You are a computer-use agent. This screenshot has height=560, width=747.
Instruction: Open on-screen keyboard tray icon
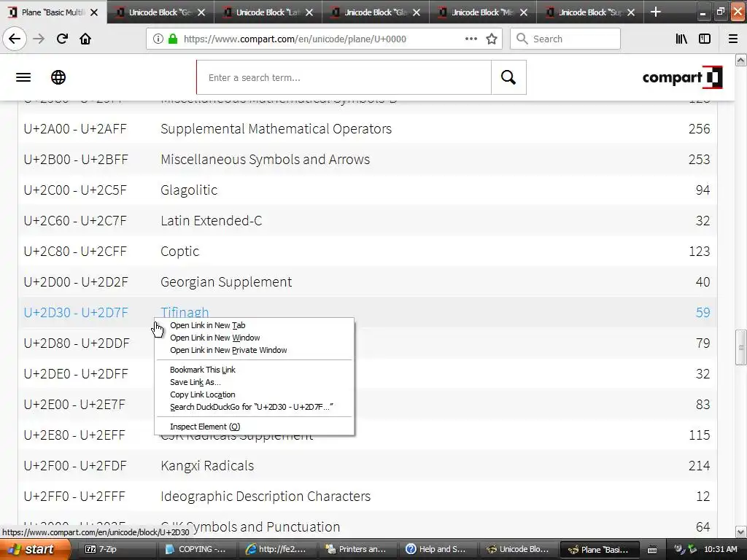(x=652, y=550)
